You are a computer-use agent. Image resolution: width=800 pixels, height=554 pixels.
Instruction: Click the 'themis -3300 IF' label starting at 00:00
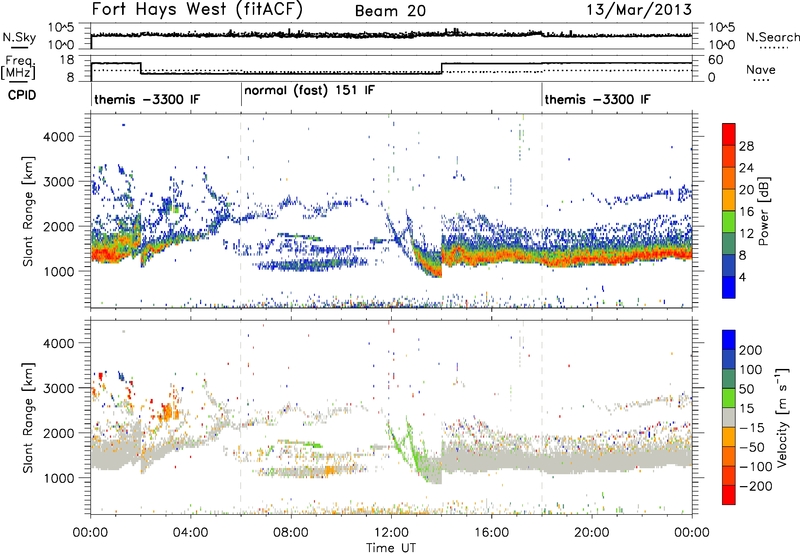pyautogui.click(x=147, y=99)
